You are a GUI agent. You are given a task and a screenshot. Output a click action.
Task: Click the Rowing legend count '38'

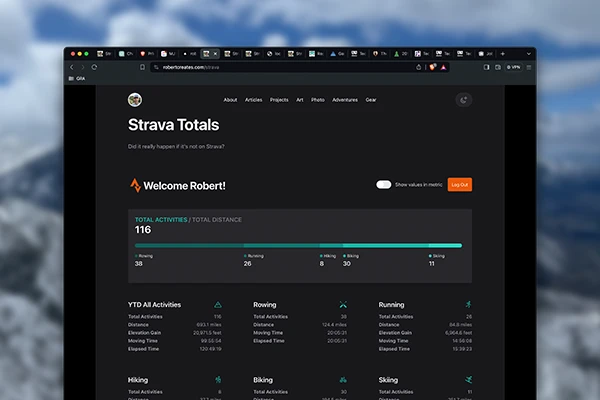pos(139,264)
